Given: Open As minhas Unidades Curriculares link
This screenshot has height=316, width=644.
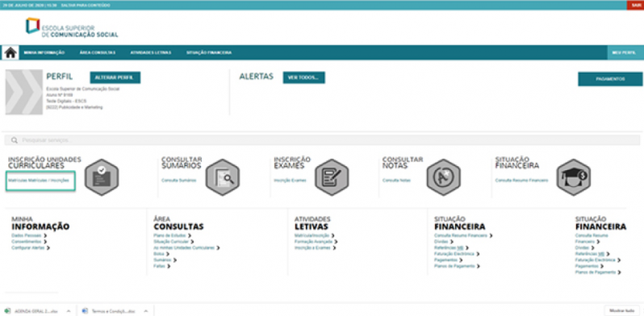Looking at the screenshot, I should [x=184, y=247].
